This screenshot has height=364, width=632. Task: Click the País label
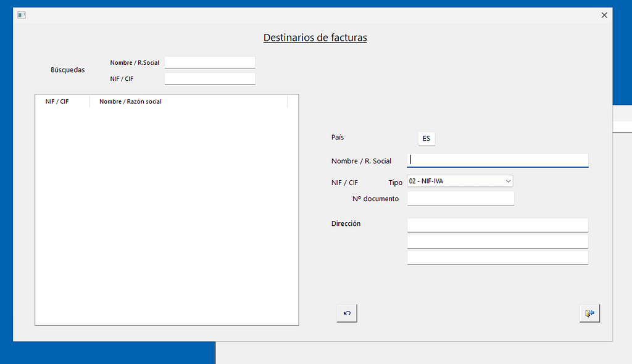point(338,138)
